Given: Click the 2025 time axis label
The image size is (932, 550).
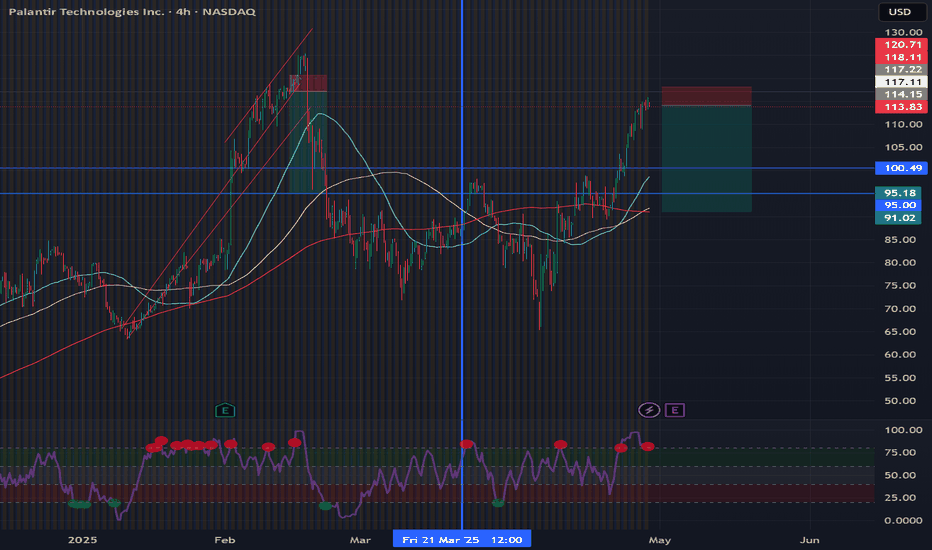Looking at the screenshot, I should [82, 540].
